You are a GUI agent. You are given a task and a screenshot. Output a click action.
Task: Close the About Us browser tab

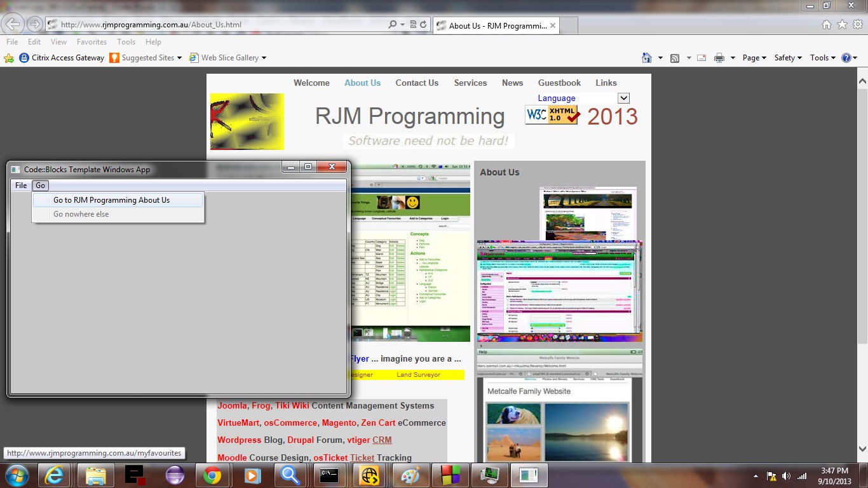click(x=553, y=26)
